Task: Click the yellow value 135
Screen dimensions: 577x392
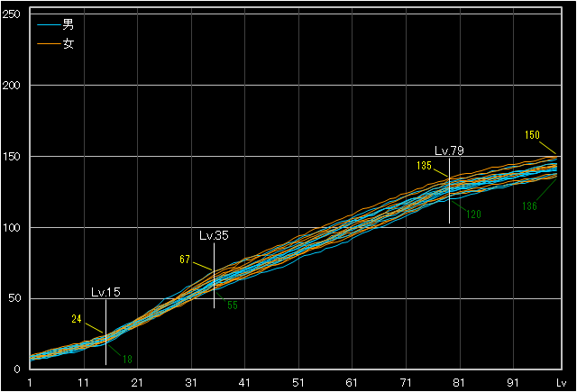Action: (x=424, y=166)
